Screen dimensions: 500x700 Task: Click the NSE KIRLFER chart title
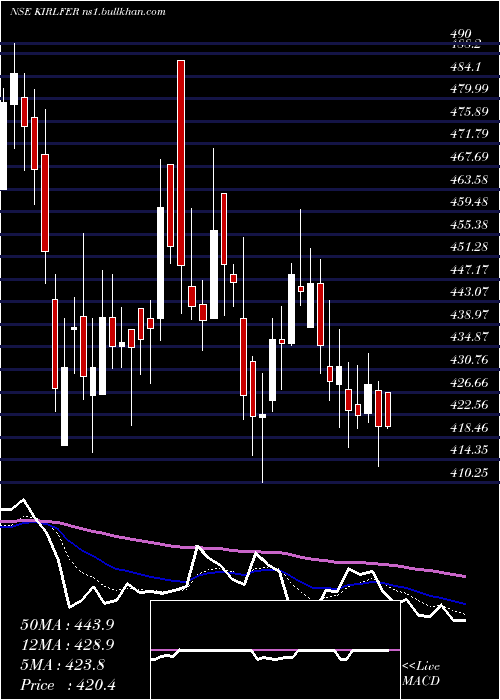pos(88,12)
